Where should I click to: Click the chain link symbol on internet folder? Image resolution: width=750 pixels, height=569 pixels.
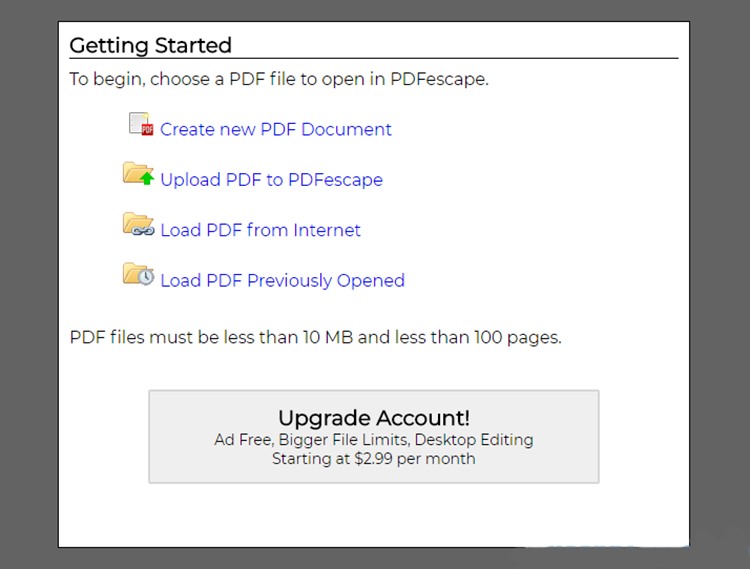(x=143, y=231)
